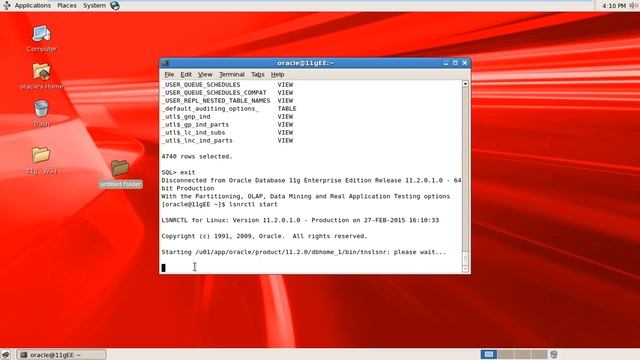Click the 'LSNRCTL for Linux' version line
640x360 pixels.
[300, 220]
